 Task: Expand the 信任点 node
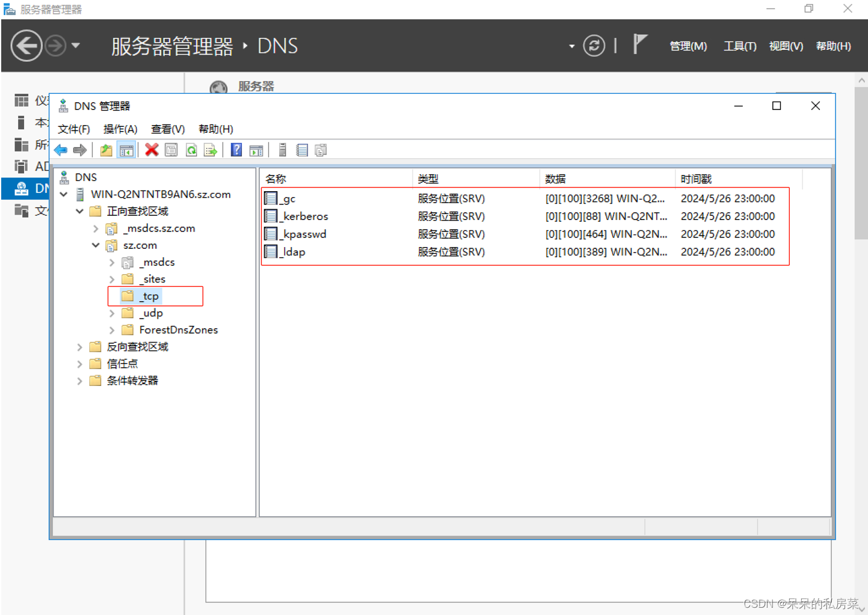click(79, 364)
